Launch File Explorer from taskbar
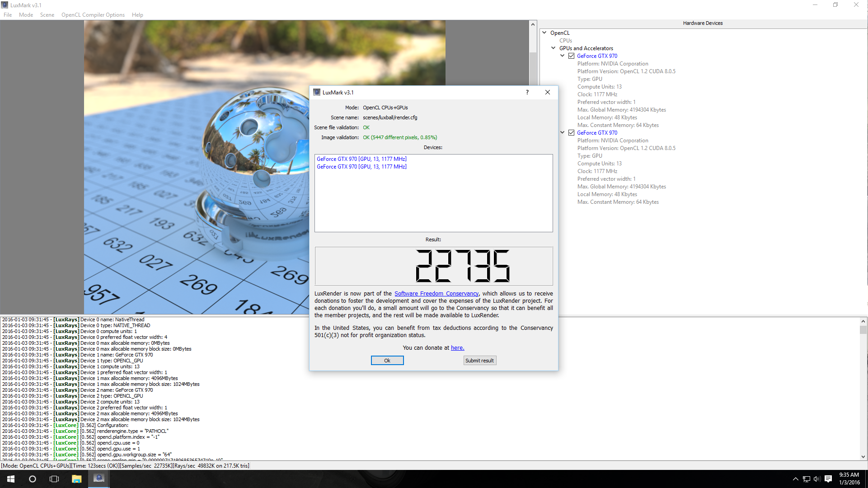 [x=76, y=479]
